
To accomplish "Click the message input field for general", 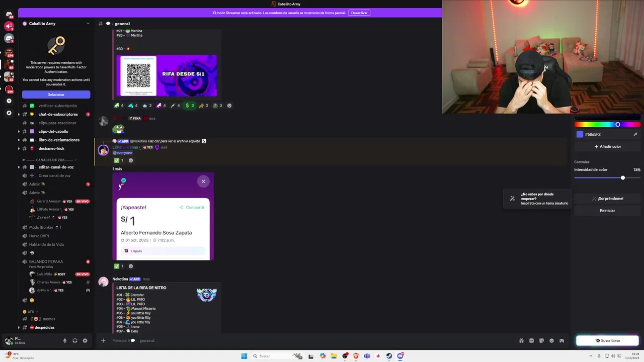I will click(312, 340).
